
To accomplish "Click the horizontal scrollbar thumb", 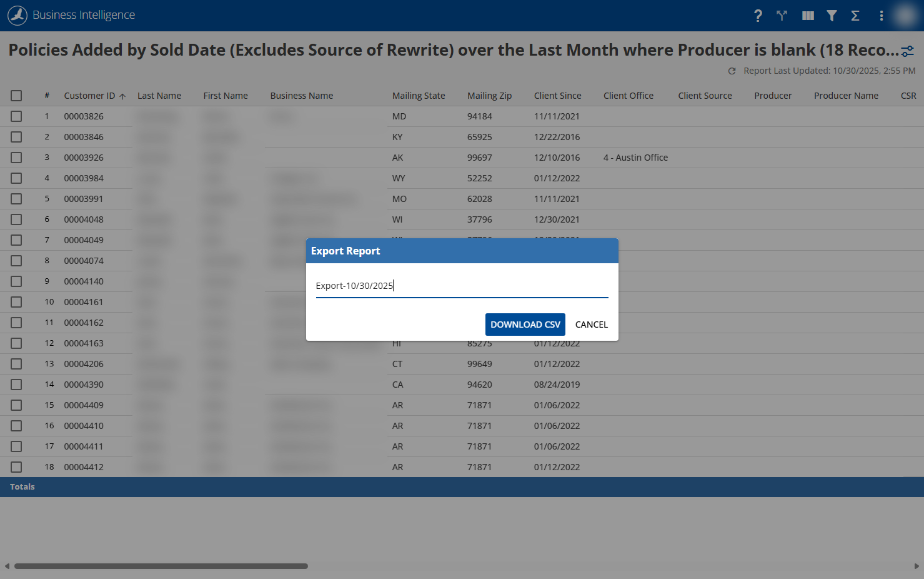I will point(161,566).
